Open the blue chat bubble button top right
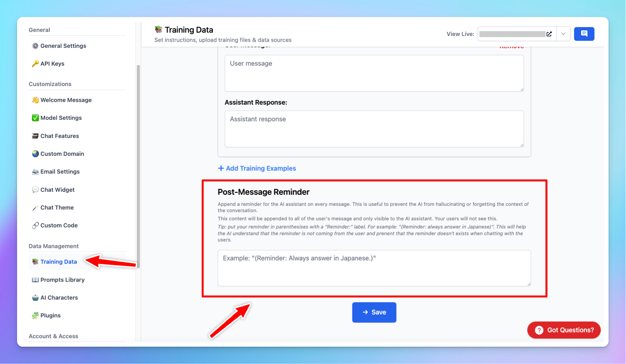 tap(584, 34)
